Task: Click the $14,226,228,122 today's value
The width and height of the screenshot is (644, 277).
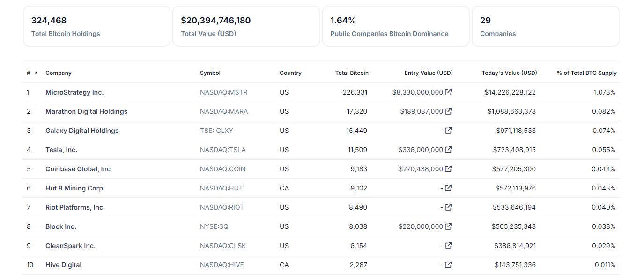Action: coord(511,92)
